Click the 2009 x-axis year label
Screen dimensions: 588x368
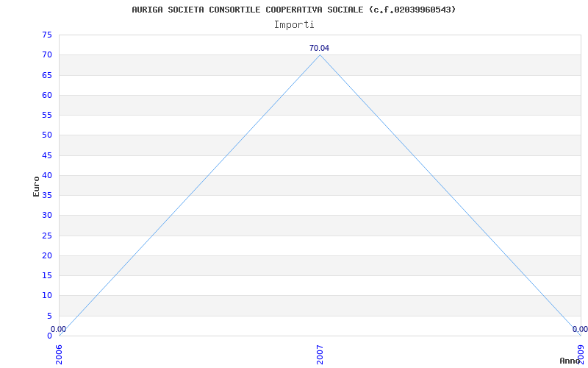[x=581, y=355]
